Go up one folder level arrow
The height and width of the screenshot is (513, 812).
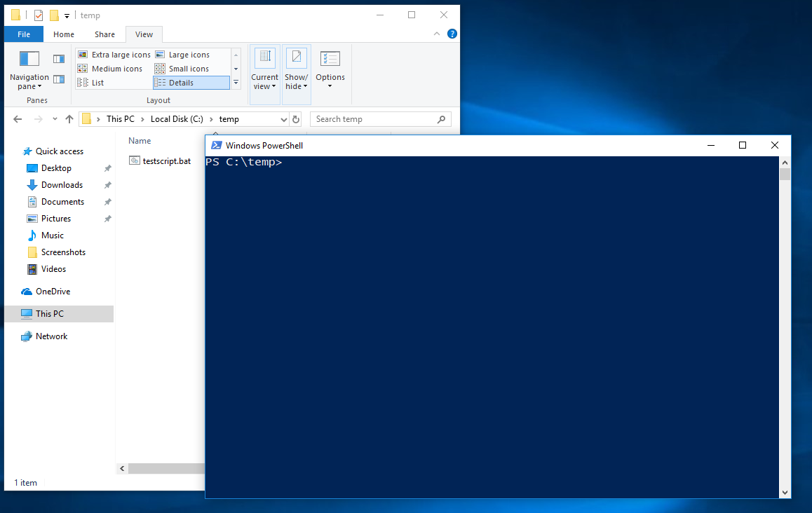[x=69, y=119]
